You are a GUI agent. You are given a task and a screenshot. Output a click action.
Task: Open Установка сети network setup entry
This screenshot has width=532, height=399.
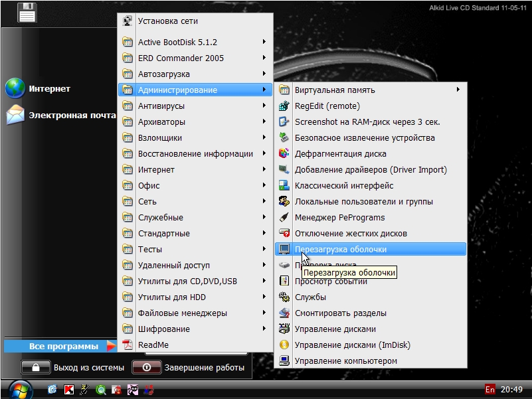(x=195, y=21)
